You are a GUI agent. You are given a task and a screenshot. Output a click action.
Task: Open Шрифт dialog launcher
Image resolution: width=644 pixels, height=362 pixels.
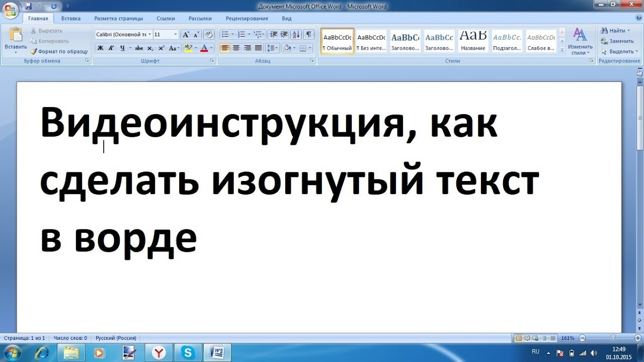(x=211, y=61)
